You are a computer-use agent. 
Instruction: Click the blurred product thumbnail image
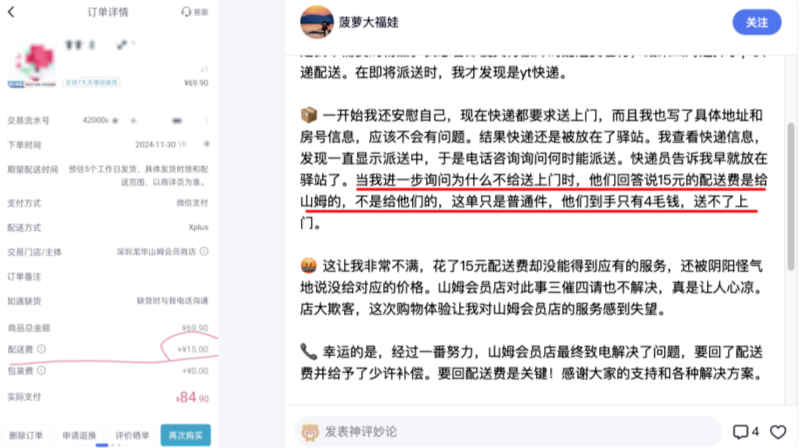pos(32,64)
